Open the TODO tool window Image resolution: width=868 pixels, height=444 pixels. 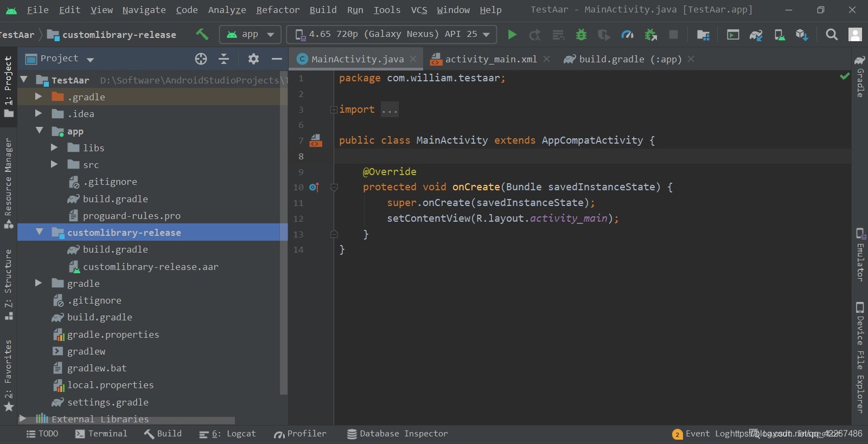click(42, 434)
